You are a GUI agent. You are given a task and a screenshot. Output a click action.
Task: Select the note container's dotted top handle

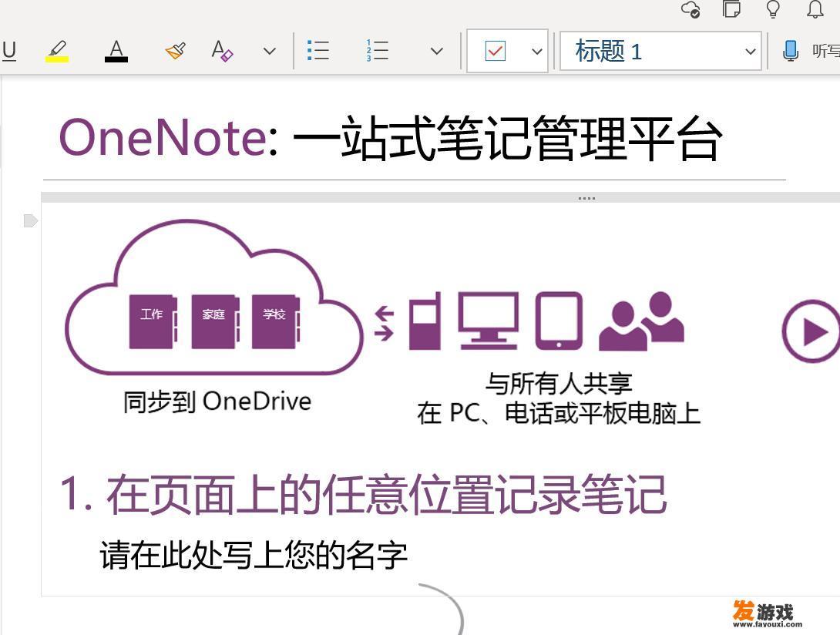pyautogui.click(x=586, y=198)
